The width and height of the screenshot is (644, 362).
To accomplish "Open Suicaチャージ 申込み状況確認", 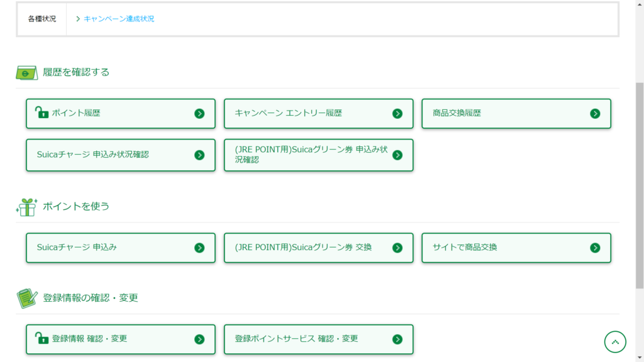I will 121,155.
